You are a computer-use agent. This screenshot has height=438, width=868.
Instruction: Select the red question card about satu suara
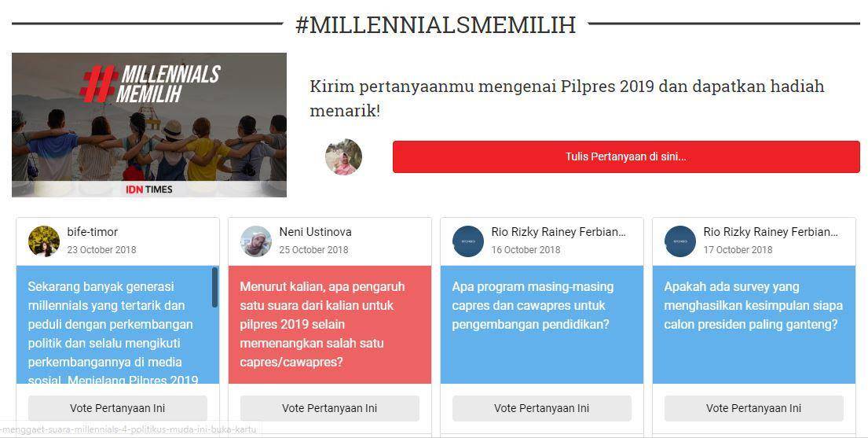(329, 324)
